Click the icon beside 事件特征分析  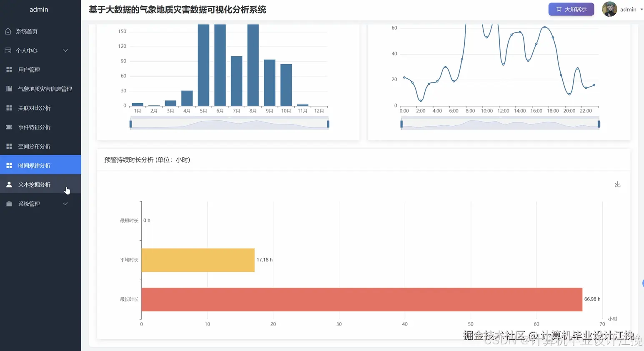click(9, 127)
